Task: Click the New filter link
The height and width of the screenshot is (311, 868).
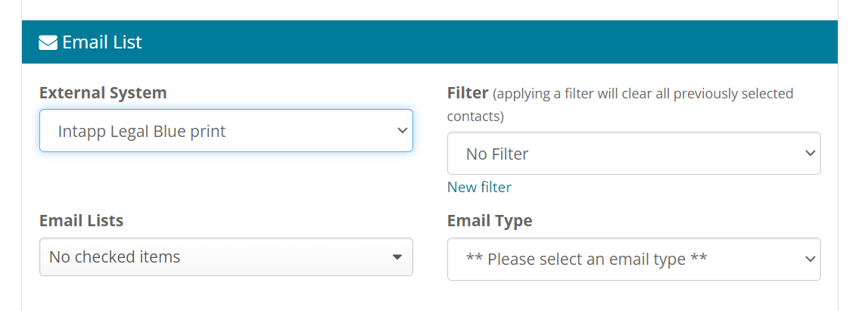Action: (479, 187)
